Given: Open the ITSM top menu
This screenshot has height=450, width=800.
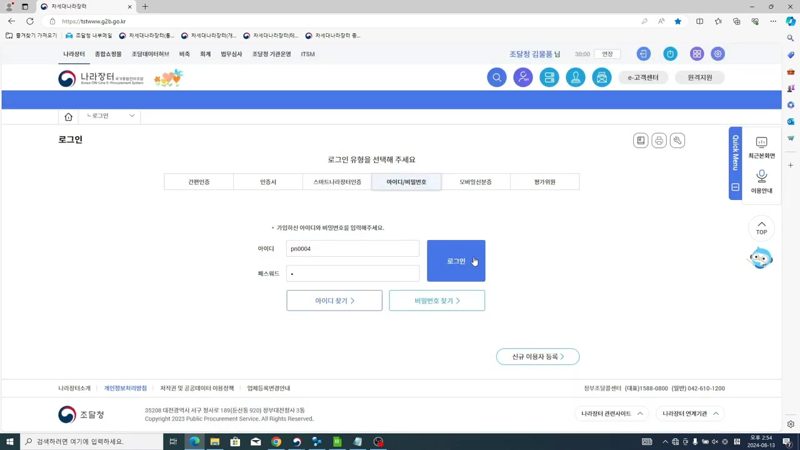Looking at the screenshot, I should point(308,54).
